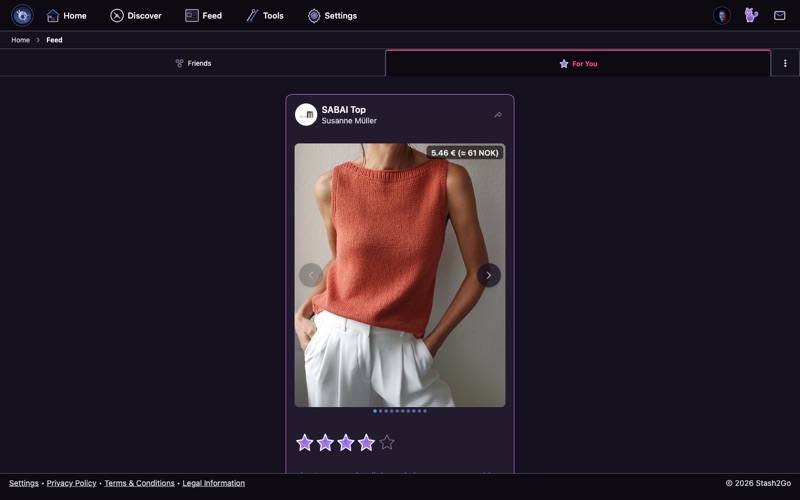Open the Settings menu in top bar
The width and height of the screenshot is (800, 500).
tap(332, 16)
